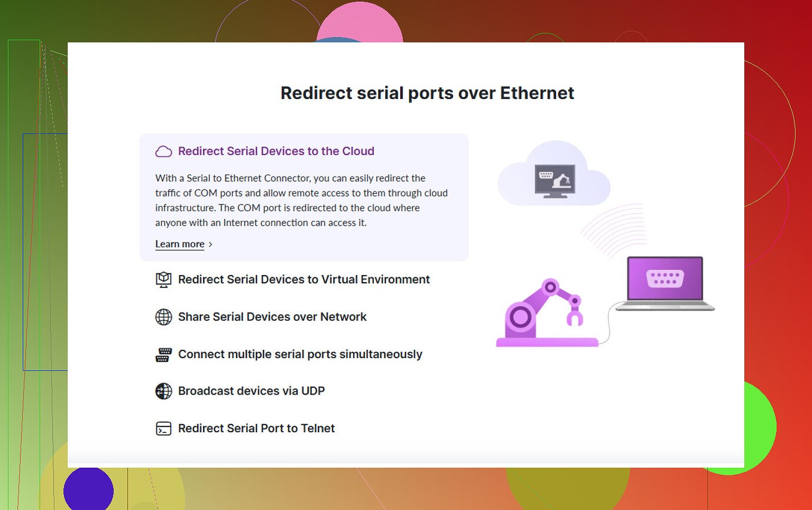Click the Broadcast devices via UDP globe icon
The image size is (812, 510).
[164, 391]
